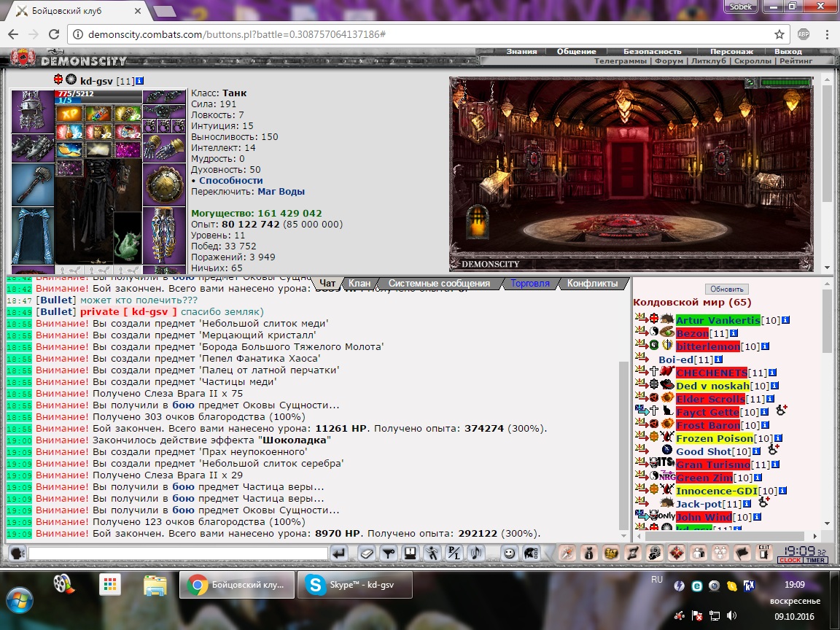The width and height of the screenshot is (840, 630).
Task: Open the Знания menu
Action: 521,52
